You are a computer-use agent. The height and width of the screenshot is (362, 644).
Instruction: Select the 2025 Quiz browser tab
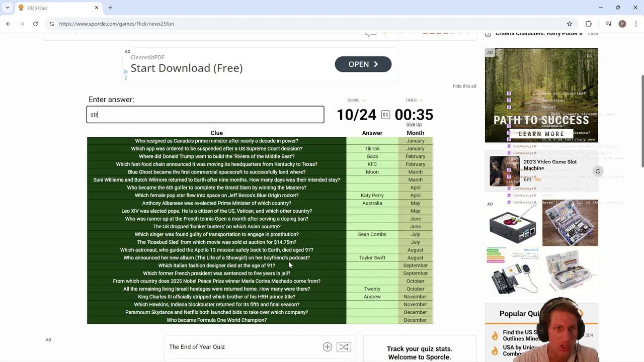(58, 8)
